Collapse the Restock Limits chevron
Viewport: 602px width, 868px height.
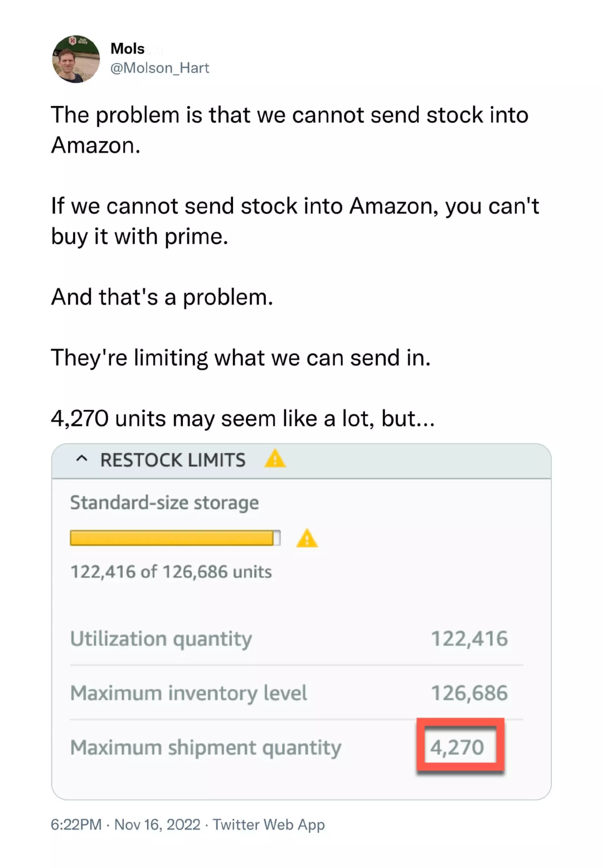[82, 459]
